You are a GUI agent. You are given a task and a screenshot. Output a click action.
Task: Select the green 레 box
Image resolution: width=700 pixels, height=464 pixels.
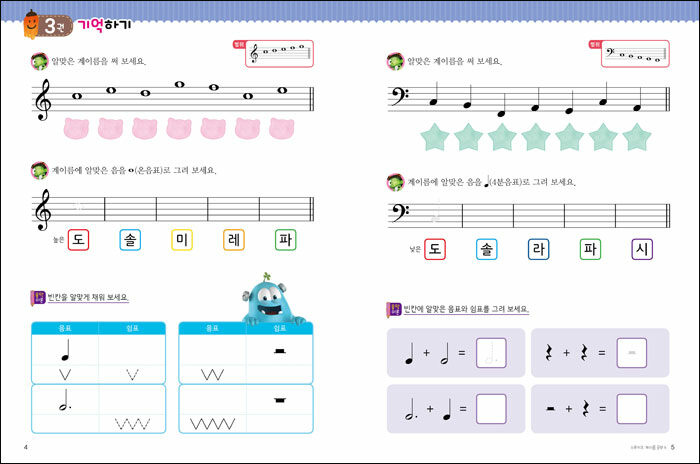[233, 240]
